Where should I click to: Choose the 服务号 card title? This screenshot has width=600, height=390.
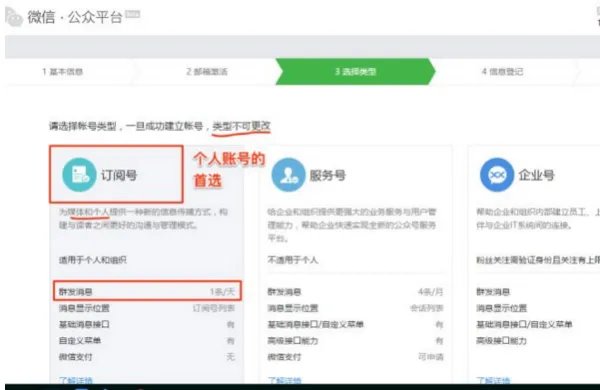click(328, 175)
